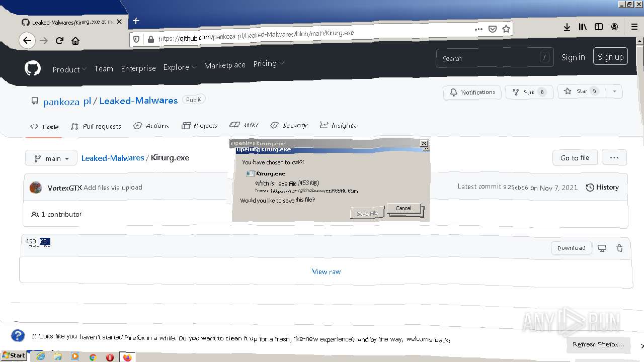
Task: Open the main branch selector dropdown
Action: coord(51,158)
